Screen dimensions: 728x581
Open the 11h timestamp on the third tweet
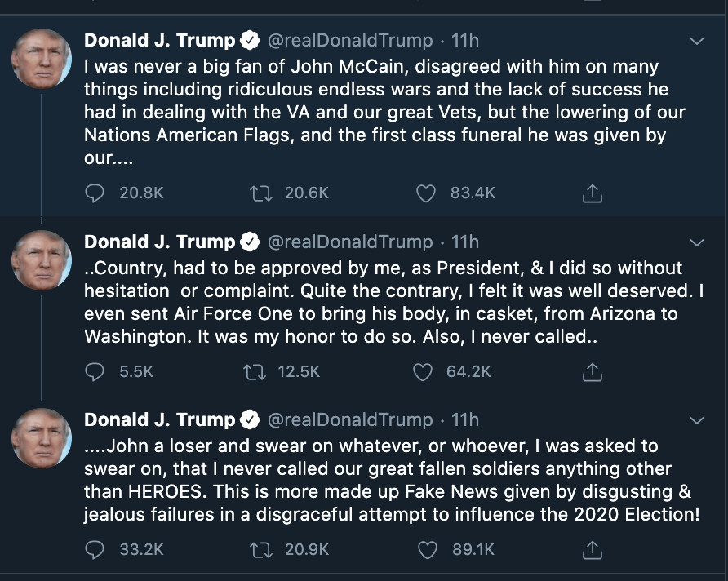point(465,420)
